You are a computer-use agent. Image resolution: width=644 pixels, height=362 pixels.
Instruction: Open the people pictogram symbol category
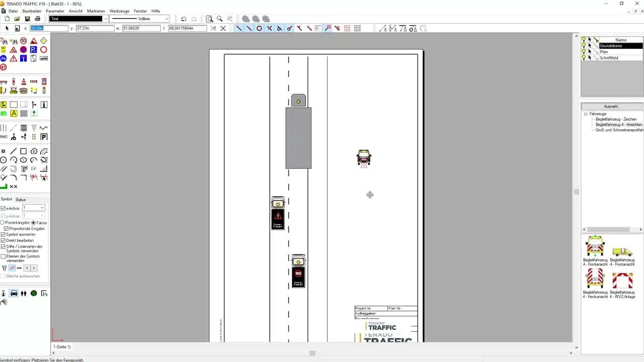pos(24,293)
